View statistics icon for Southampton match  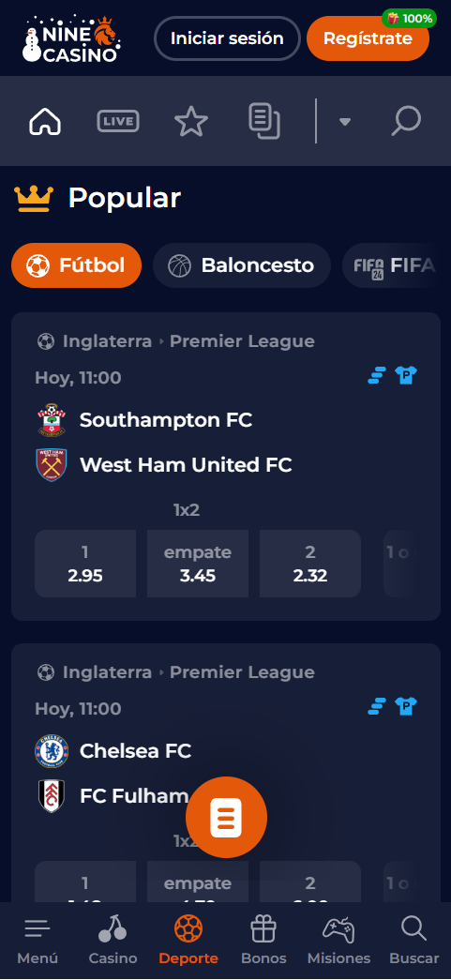click(377, 376)
